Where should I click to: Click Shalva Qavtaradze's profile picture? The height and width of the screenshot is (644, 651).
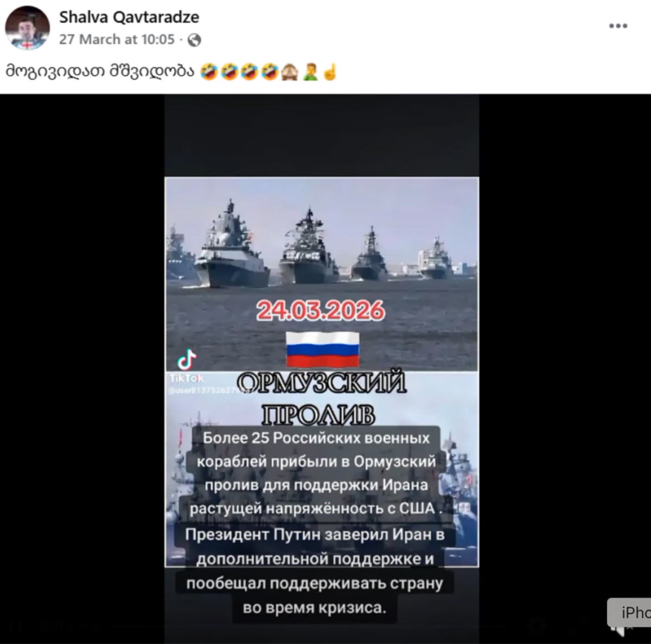27,28
